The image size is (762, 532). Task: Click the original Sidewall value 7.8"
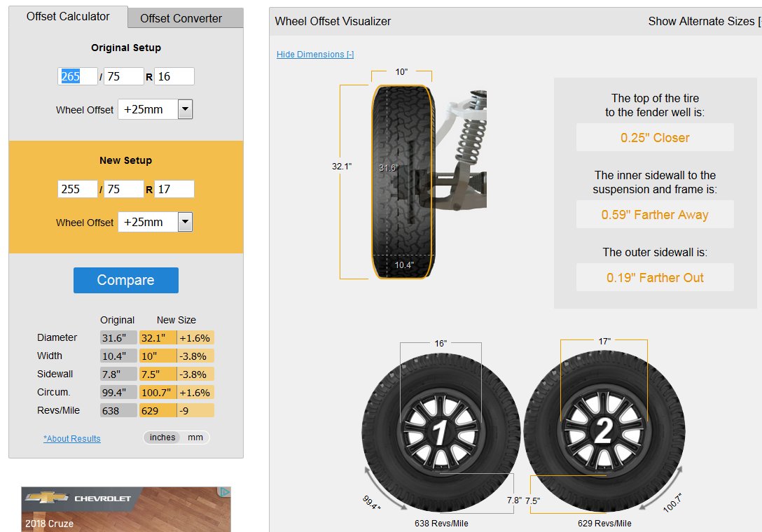click(118, 374)
